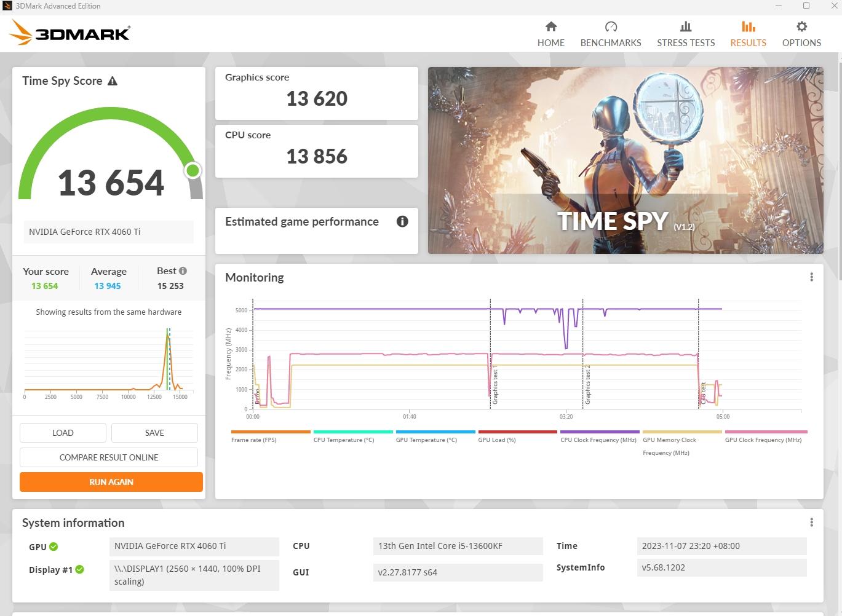
Task: Toggle CPU Temperature legend item
Action: point(353,436)
